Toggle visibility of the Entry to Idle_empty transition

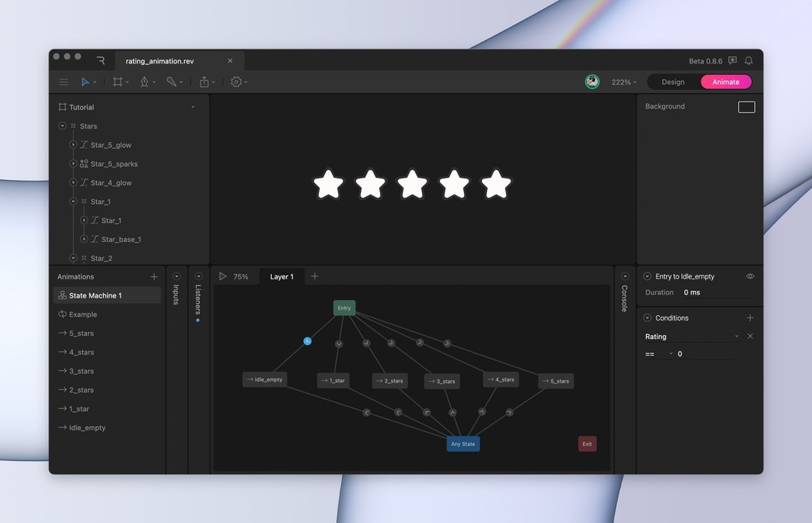749,276
